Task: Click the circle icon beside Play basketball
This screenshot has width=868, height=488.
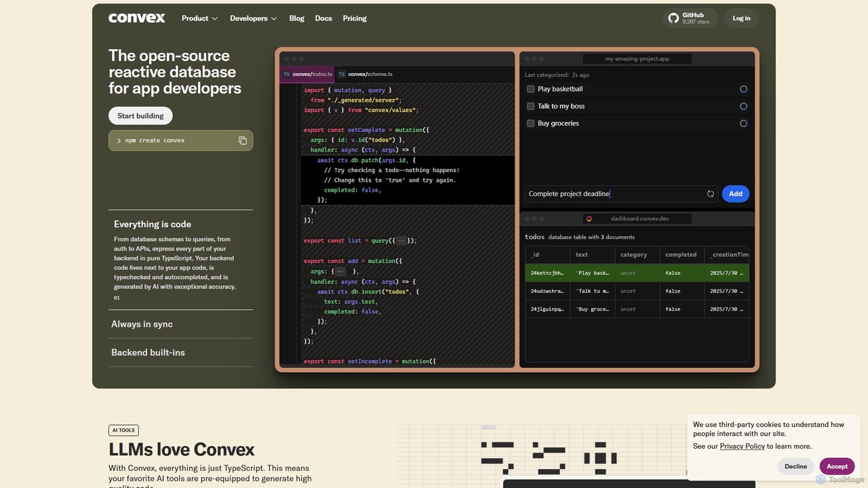Action: pos(743,89)
